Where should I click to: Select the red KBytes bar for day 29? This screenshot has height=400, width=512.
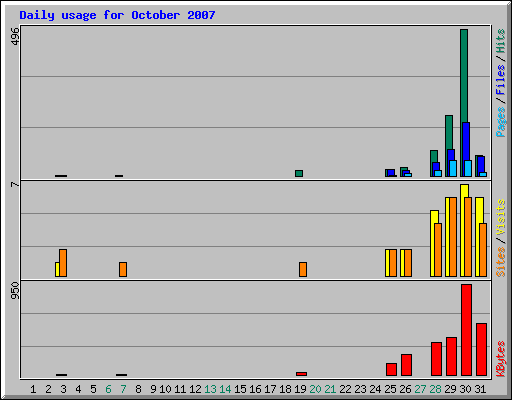[x=451, y=357]
